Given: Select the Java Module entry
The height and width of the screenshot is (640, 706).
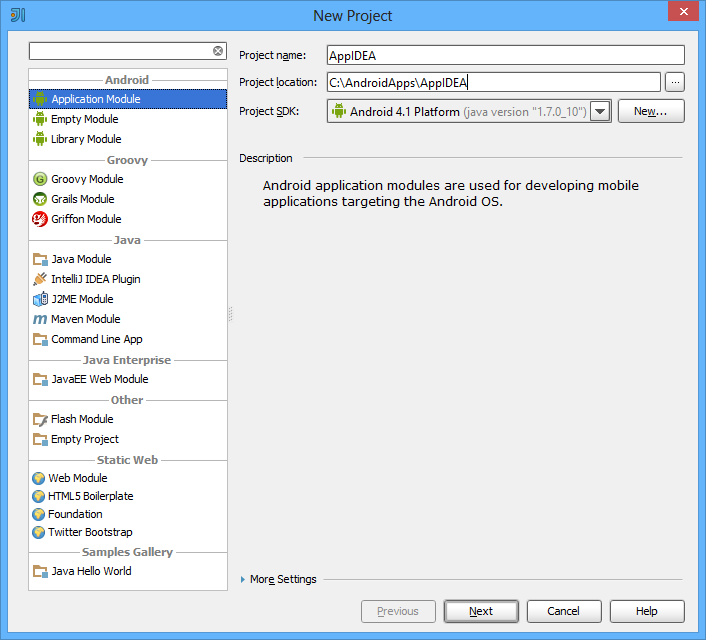Looking at the screenshot, I should [128, 259].
